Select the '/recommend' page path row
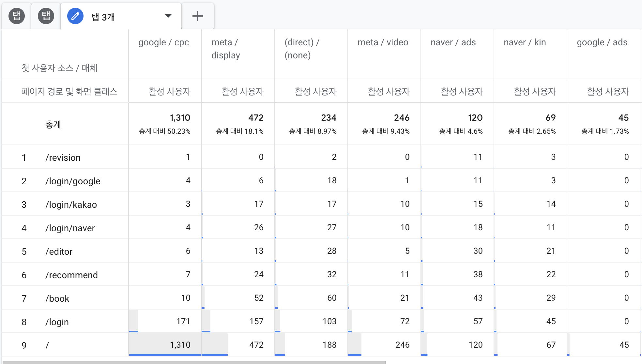 (x=71, y=275)
